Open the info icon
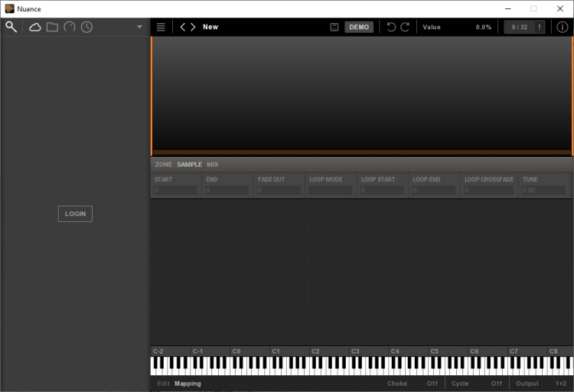 [x=563, y=27]
